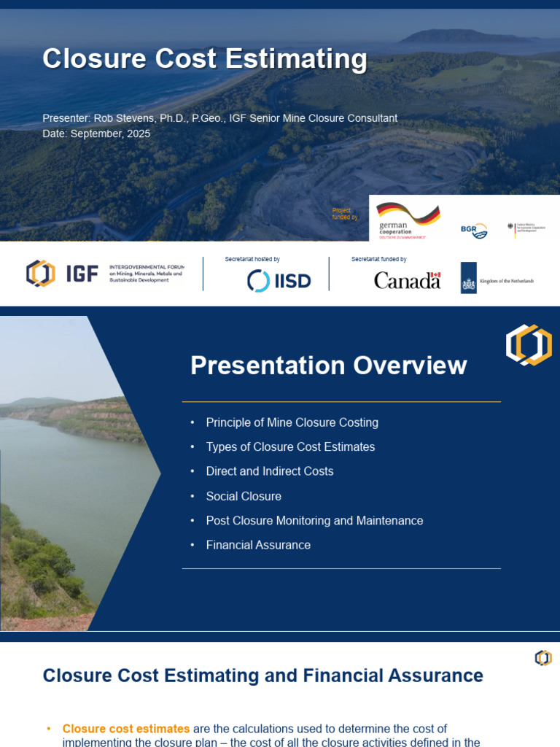Select the title "Closure Cost Estimating"
Viewport: 560px width, 747px height.
click(205, 58)
